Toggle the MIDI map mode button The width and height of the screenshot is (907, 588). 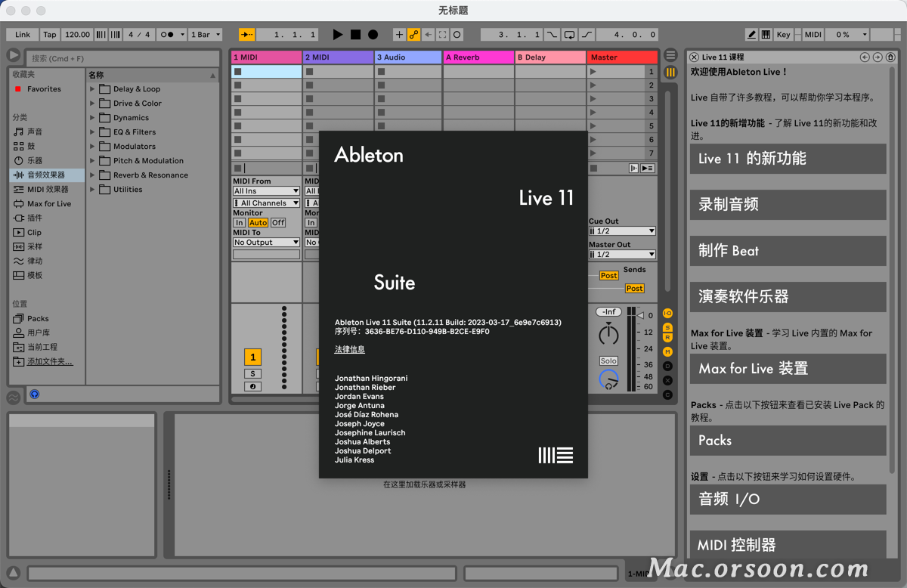pyautogui.click(x=813, y=35)
